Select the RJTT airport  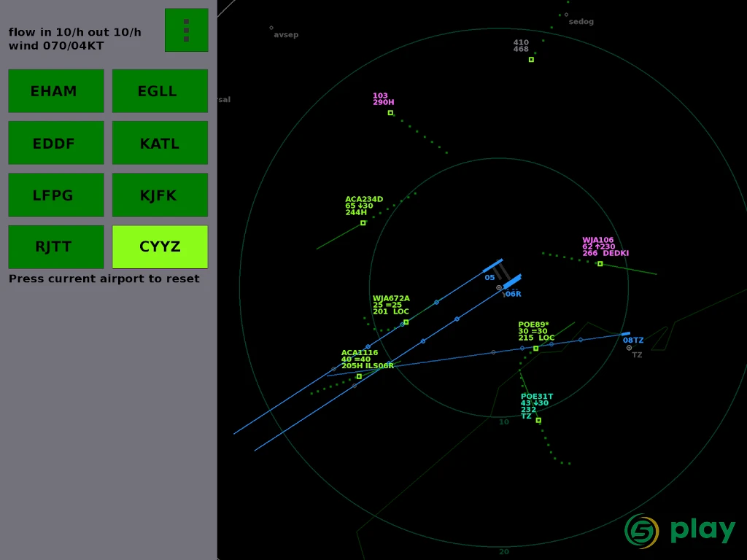[56, 246]
